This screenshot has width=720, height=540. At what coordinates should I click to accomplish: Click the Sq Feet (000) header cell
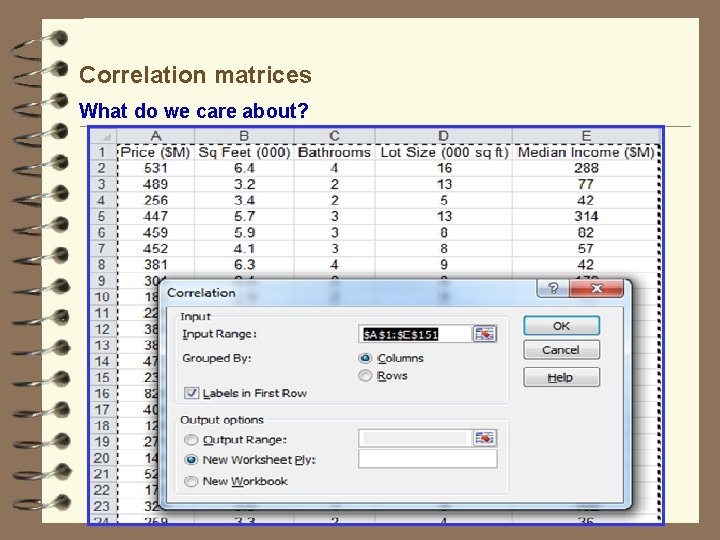[x=244, y=152]
